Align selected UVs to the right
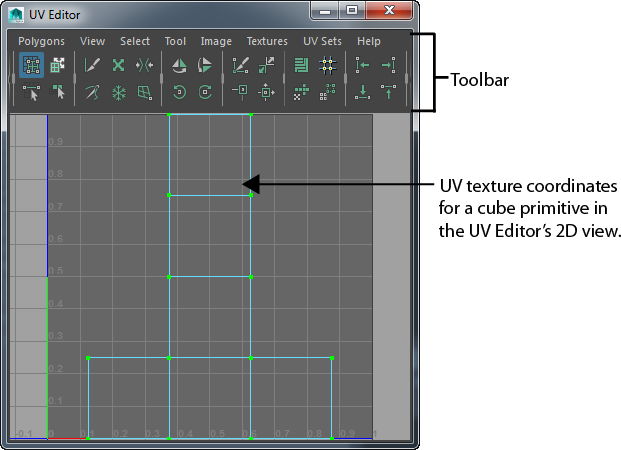 [389, 65]
